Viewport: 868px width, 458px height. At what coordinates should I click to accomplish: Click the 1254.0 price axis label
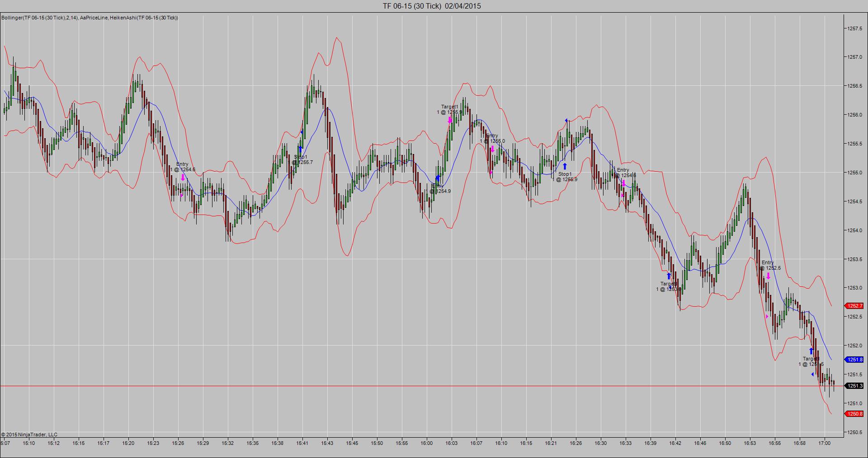click(x=855, y=230)
